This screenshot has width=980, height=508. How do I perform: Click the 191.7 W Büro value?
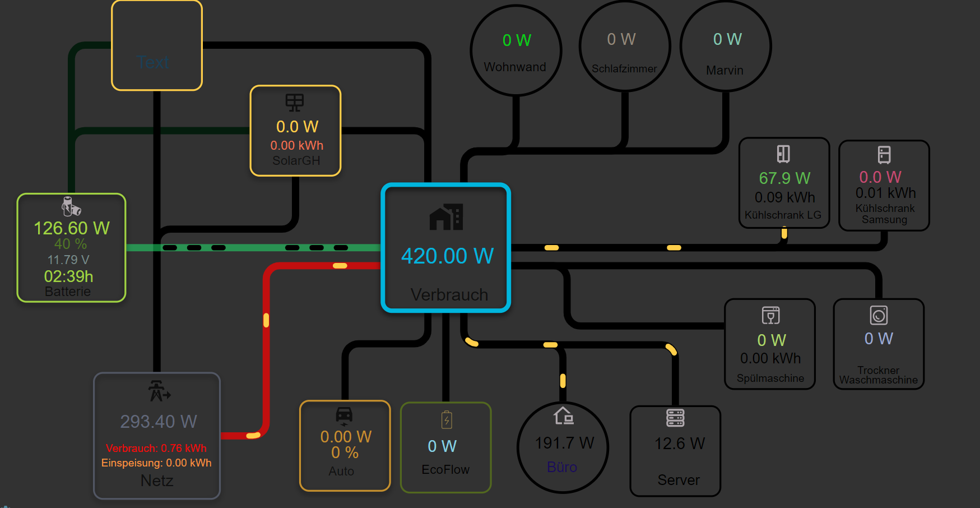tap(564, 443)
